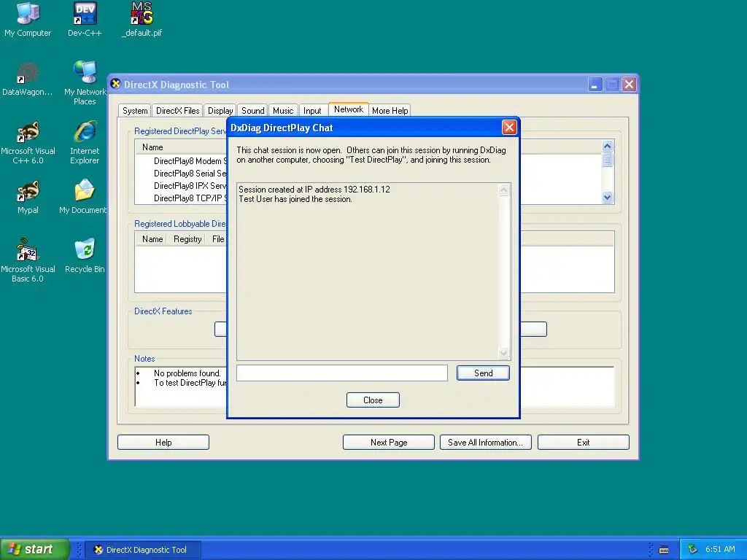The image size is (747, 560).
Task: Switch to the Display tab
Action: [220, 111]
